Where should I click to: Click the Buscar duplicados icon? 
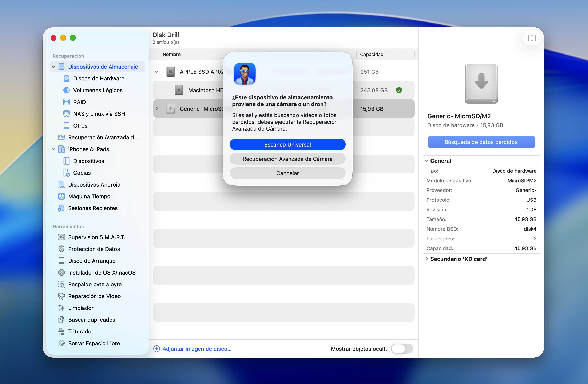[x=61, y=320]
